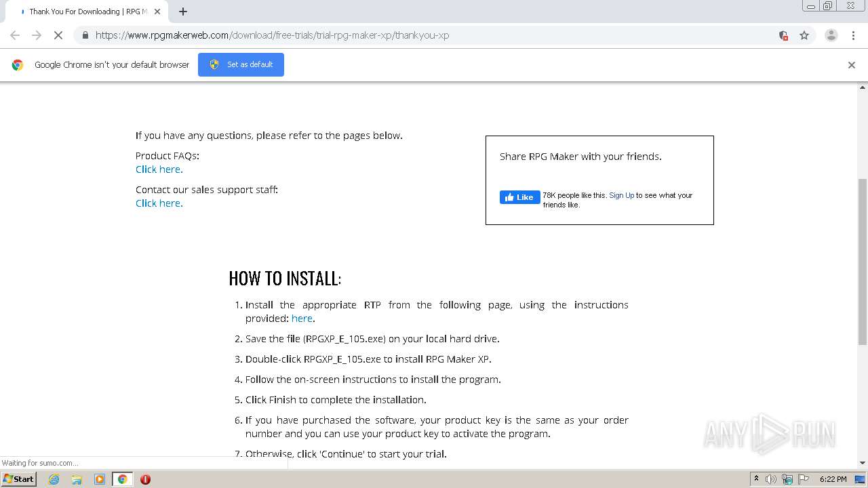Click the padlock site info icon
868x488 pixels.
(x=85, y=35)
